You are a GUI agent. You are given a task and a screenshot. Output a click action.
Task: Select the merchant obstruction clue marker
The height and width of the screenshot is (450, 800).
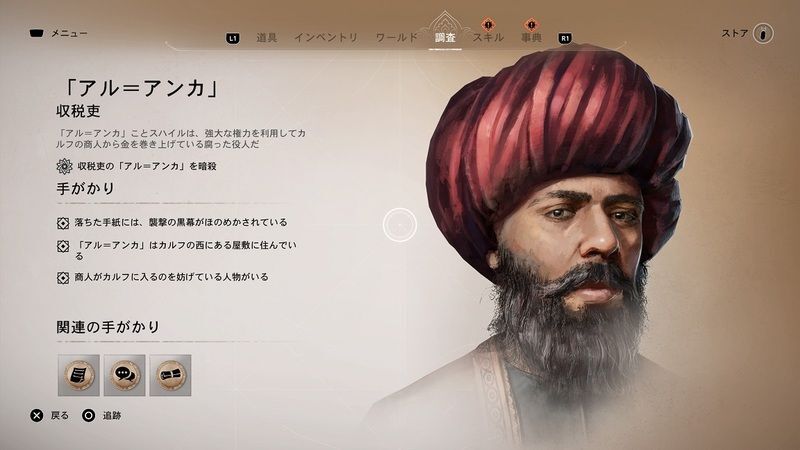point(63,278)
